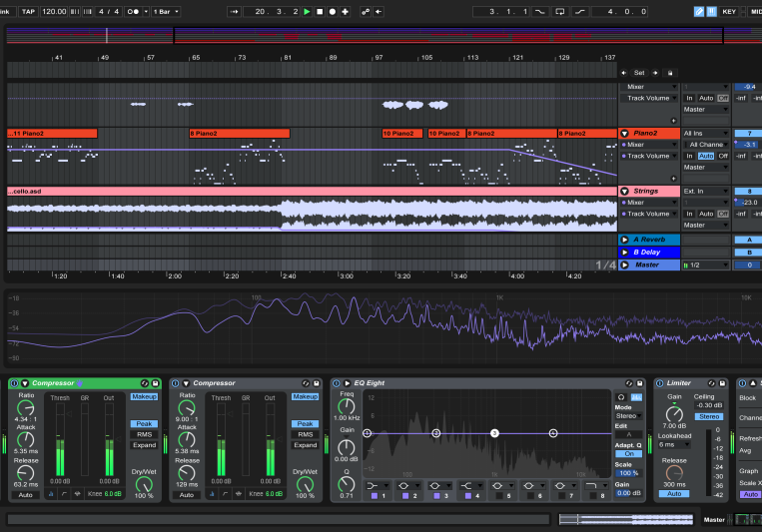This screenshot has width=762, height=532.
Task: Toggle EQ Eight headphone audition mode
Action: (x=621, y=397)
